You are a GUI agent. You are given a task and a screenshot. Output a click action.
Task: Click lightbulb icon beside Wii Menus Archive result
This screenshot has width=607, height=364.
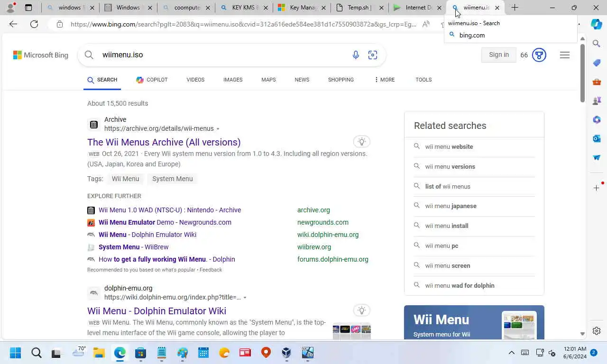coord(362,142)
